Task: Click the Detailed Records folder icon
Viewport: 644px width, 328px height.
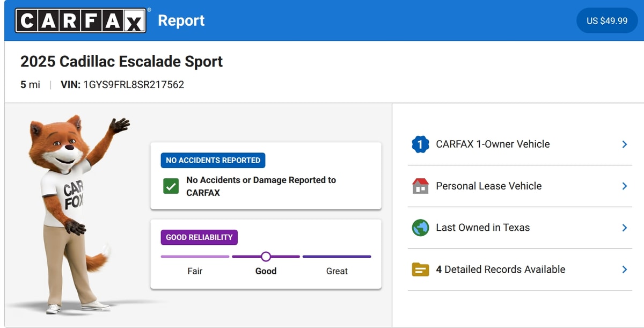Action: click(x=420, y=269)
